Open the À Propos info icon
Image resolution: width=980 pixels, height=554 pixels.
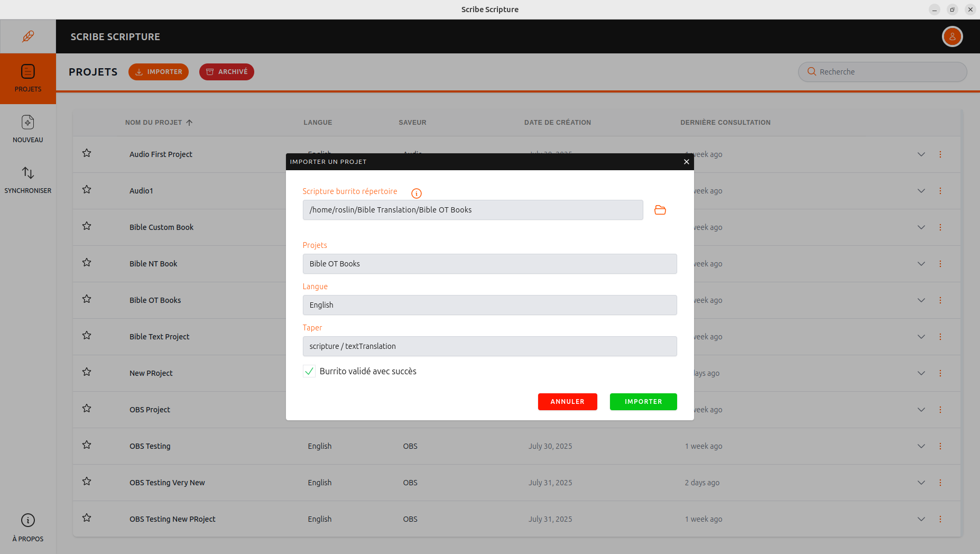(x=28, y=520)
